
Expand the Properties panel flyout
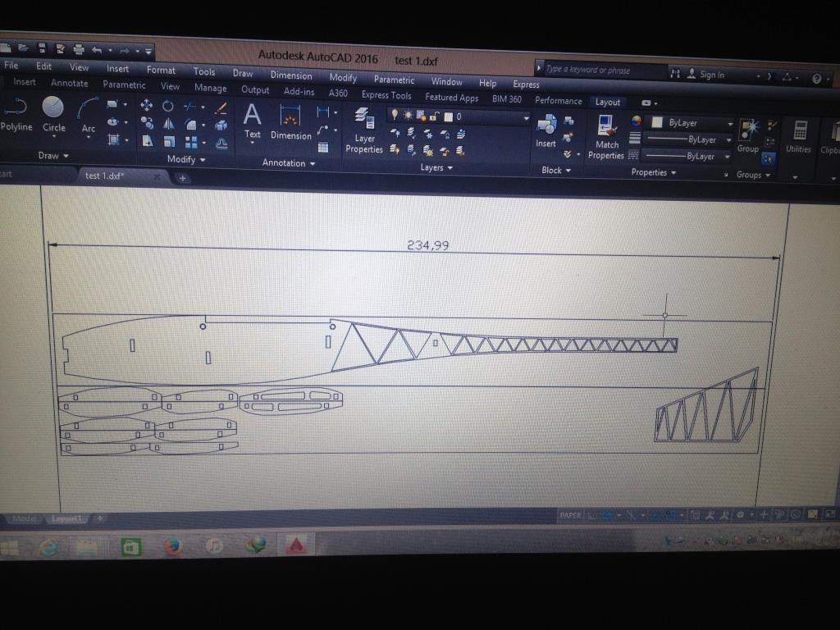[x=653, y=172]
